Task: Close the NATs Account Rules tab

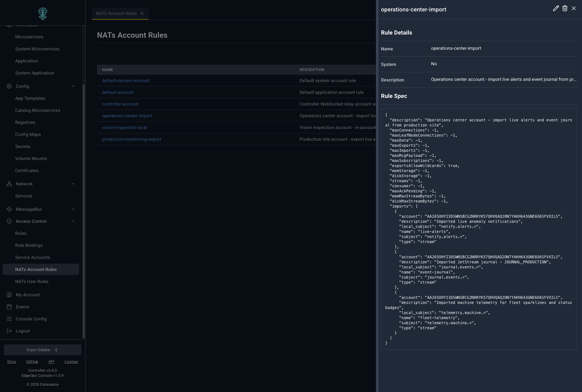Action: coord(142,13)
